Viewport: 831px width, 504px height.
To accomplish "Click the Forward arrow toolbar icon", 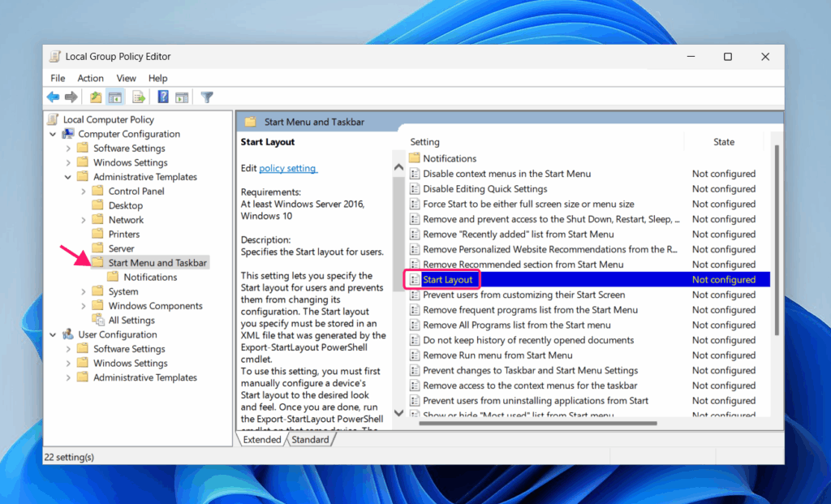I will click(71, 97).
